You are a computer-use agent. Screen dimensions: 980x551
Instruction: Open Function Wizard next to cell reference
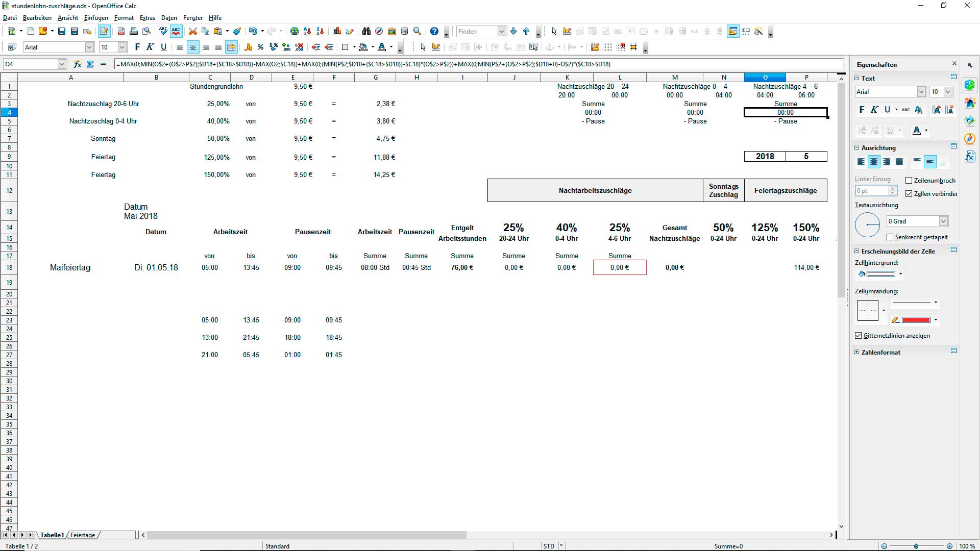point(77,64)
